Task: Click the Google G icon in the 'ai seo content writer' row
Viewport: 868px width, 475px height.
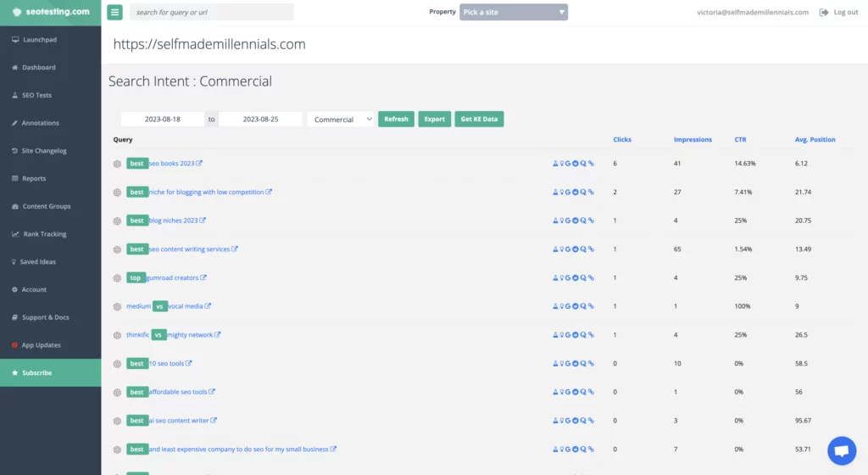Action: click(568, 421)
